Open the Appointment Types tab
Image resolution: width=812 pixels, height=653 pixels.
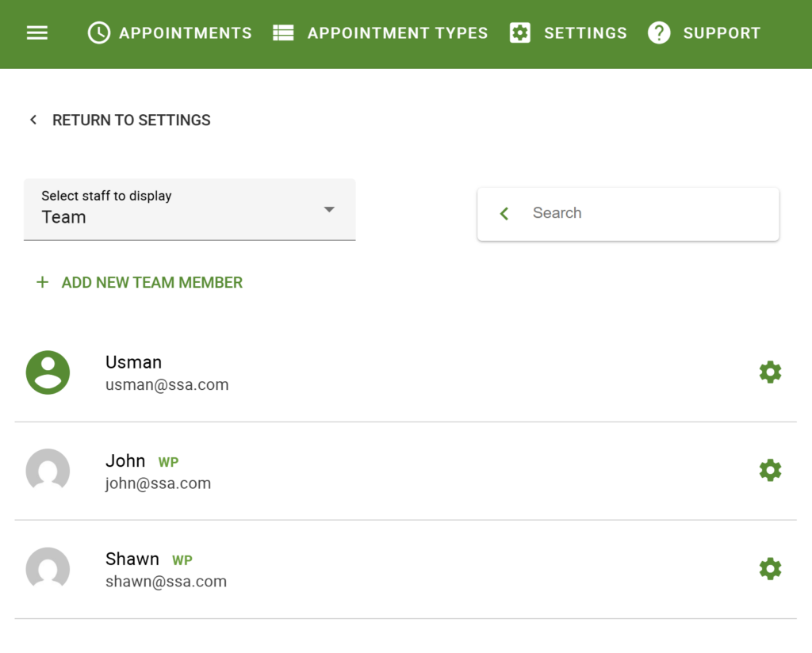tap(381, 33)
